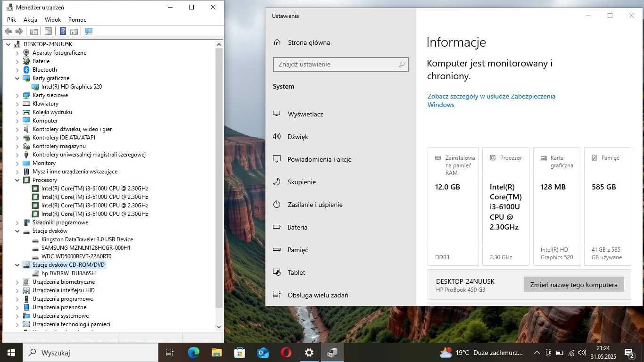Select SAMSUNG MZNLN128HCGR-000H1 drive
Image resolution: width=644 pixels, height=362 pixels.
[86, 248]
